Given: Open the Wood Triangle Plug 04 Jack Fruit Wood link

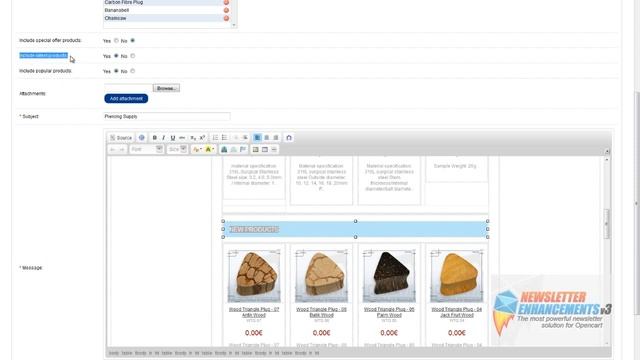Looking at the screenshot, I should pos(456,312).
